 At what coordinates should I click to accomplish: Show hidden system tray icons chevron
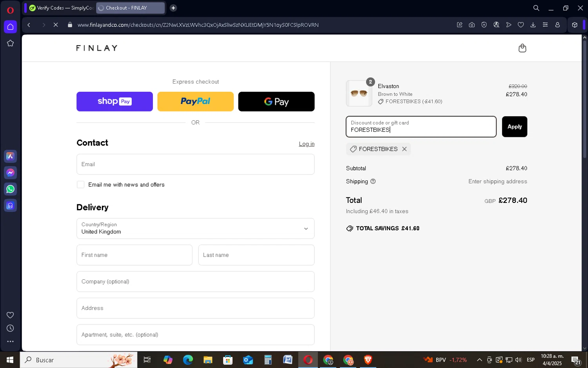[x=479, y=360]
